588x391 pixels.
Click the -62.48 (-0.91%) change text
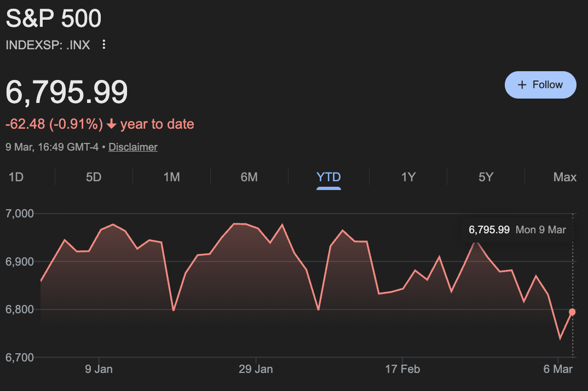[x=53, y=124]
